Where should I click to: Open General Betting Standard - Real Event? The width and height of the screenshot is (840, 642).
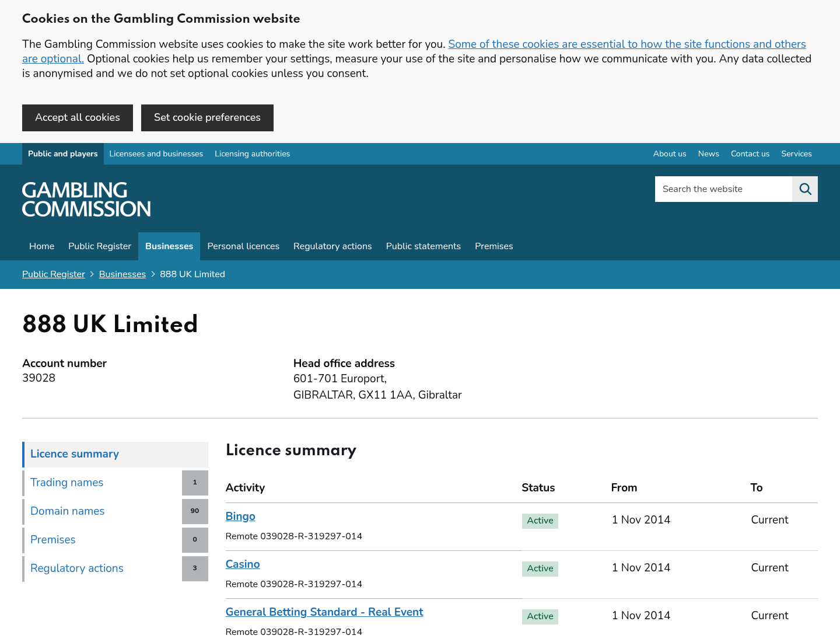click(324, 612)
